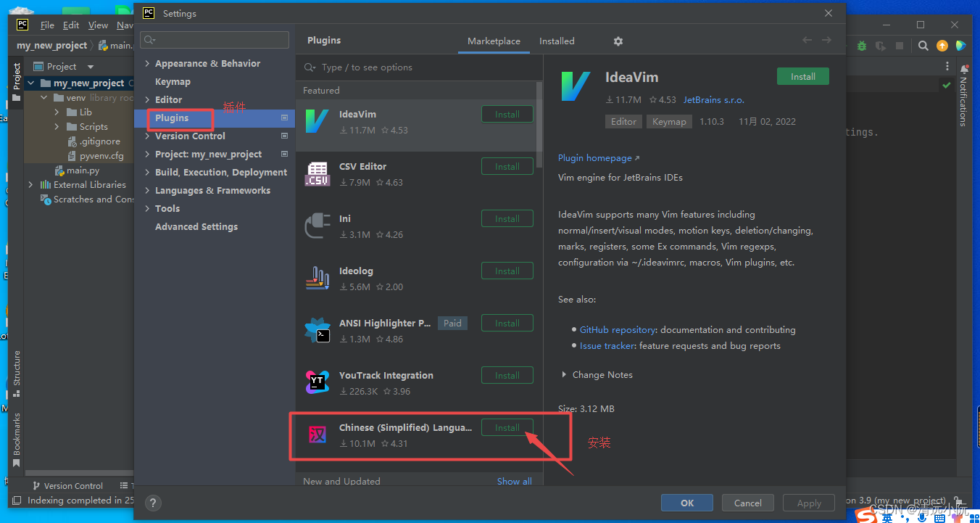Screen dimensions: 980x523
Task: Click the Settings search field
Action: [x=215, y=40]
